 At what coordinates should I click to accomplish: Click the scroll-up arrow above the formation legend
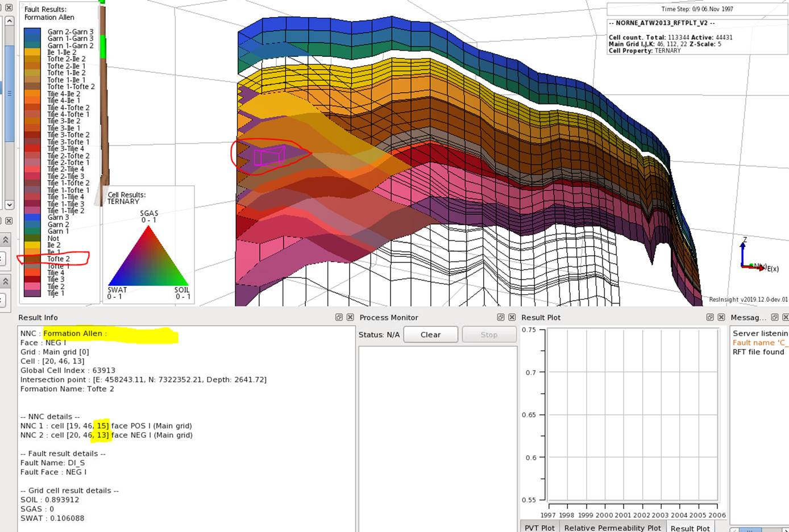[x=9, y=20]
